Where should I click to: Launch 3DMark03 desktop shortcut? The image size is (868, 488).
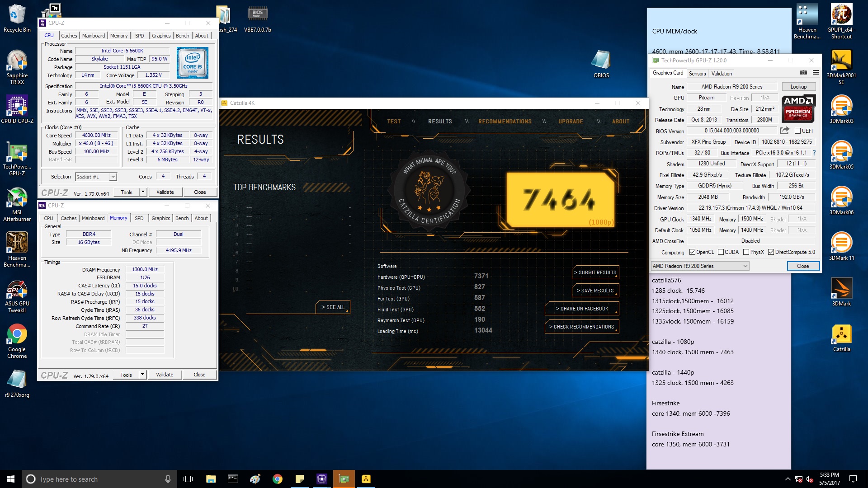click(841, 109)
